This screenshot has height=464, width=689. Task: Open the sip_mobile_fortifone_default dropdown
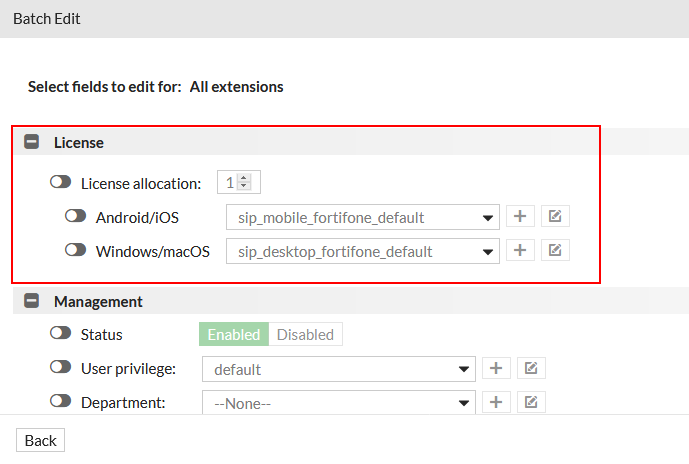(x=362, y=217)
